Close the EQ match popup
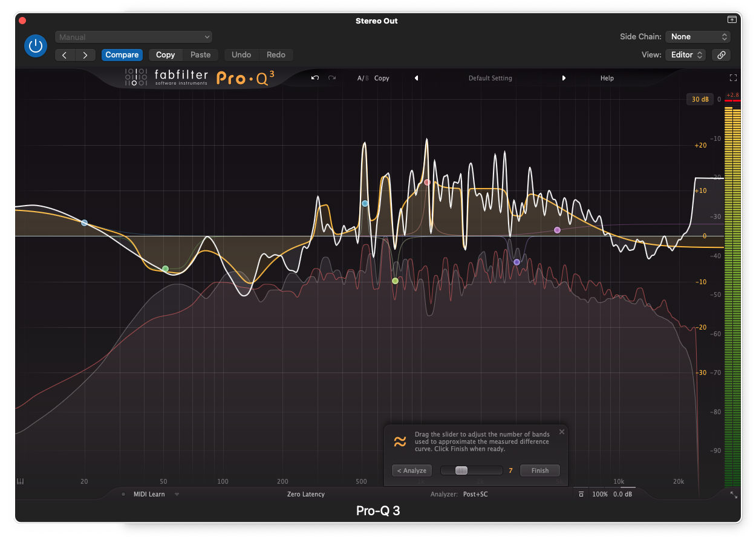 click(561, 432)
